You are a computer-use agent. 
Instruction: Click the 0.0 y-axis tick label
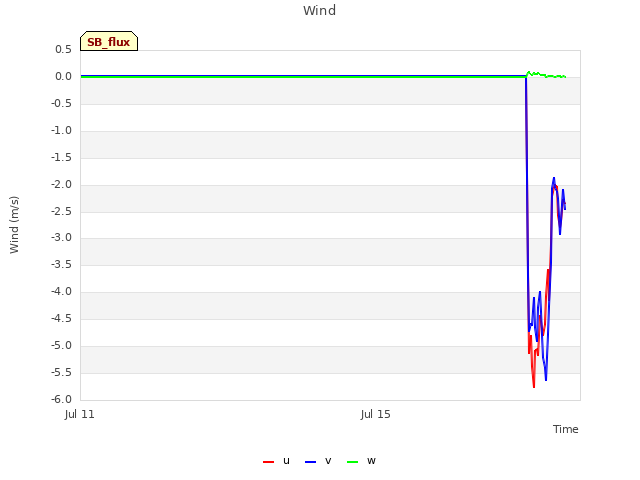[63, 76]
